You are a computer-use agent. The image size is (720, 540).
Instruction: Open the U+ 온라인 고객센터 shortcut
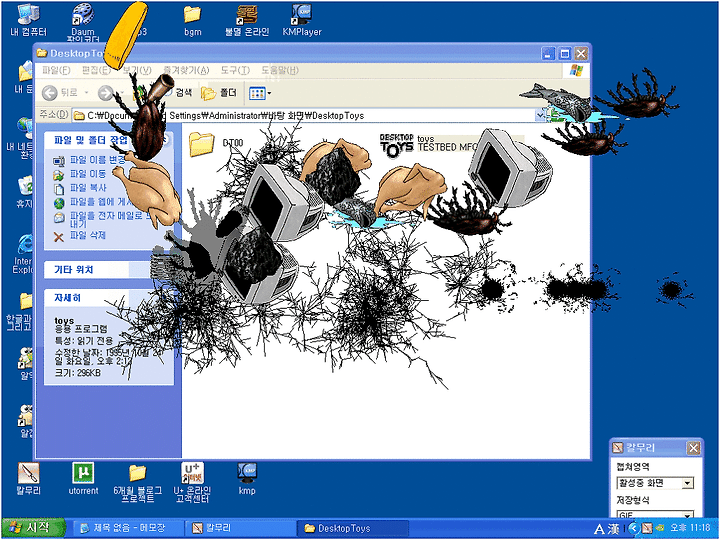pyautogui.click(x=192, y=483)
